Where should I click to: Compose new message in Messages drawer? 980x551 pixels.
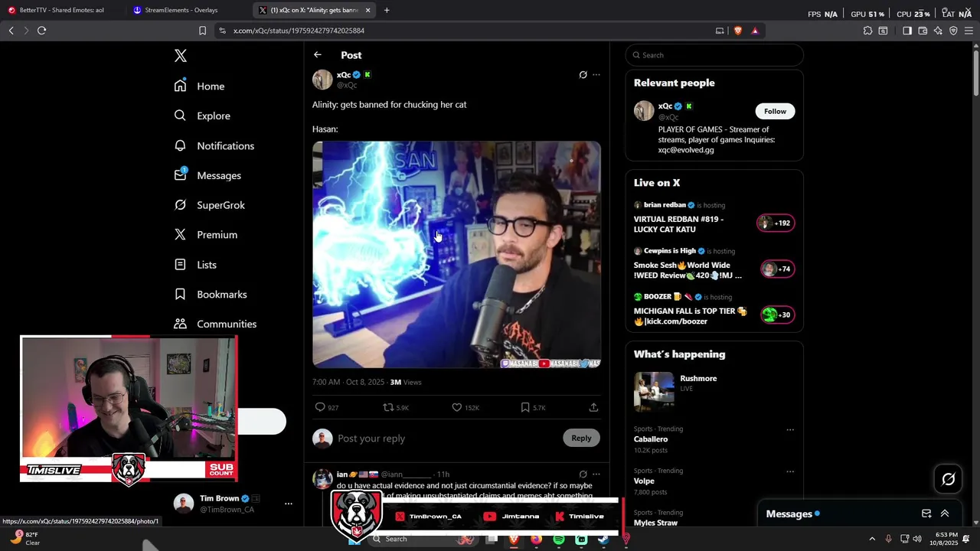pyautogui.click(x=926, y=514)
